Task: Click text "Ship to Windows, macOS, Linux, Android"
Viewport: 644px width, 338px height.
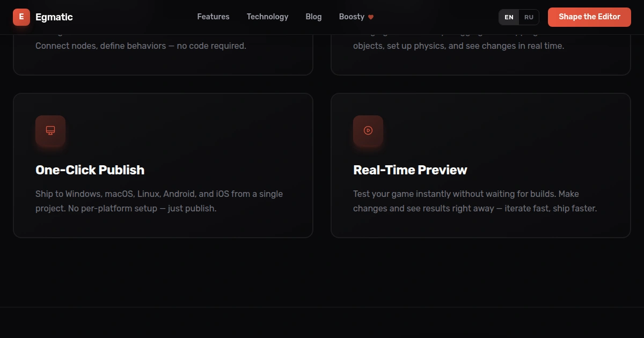Action: click(x=116, y=194)
